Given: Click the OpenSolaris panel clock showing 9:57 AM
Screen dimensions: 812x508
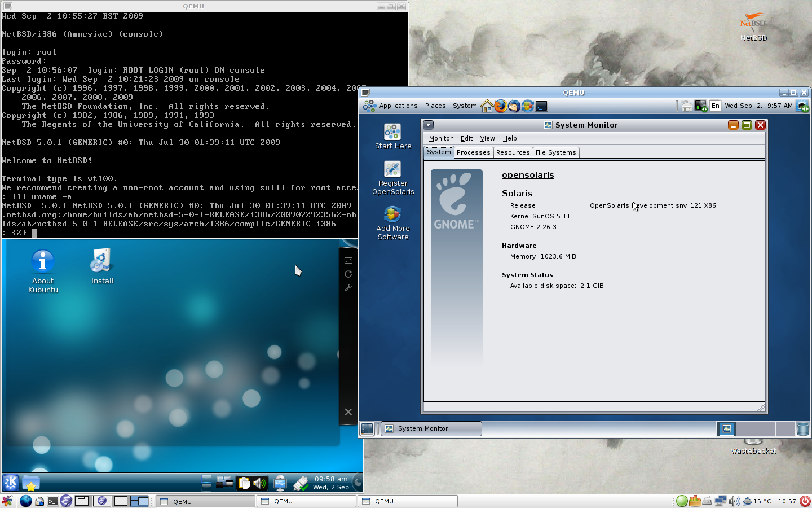Looking at the screenshot, I should pyautogui.click(x=758, y=106).
